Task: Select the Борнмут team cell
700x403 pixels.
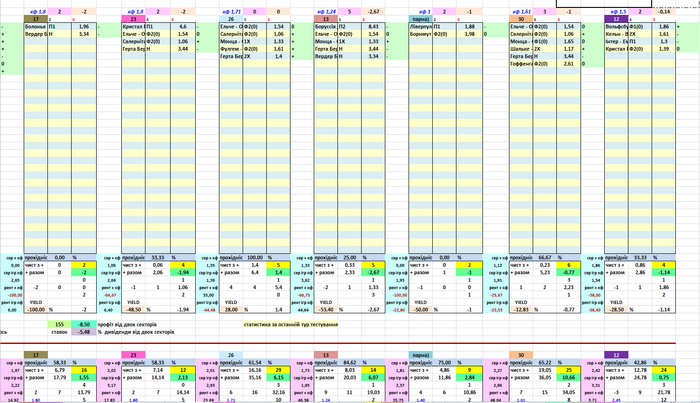Action: (x=421, y=34)
